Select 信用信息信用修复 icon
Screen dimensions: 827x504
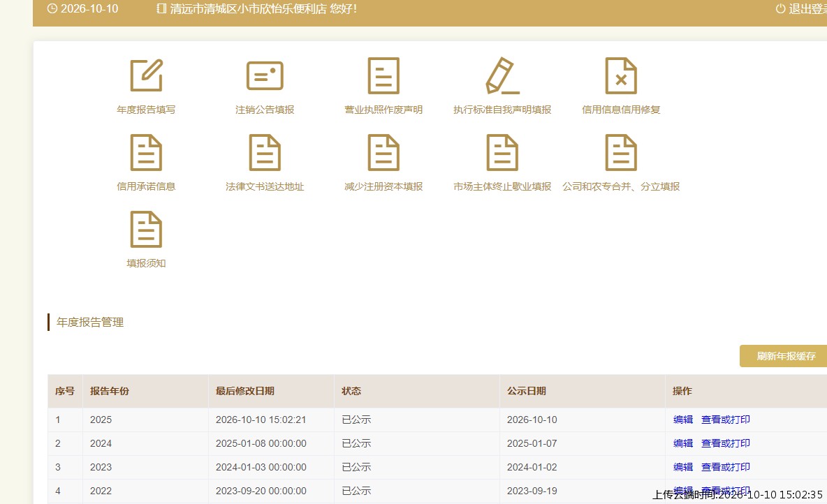click(x=621, y=75)
